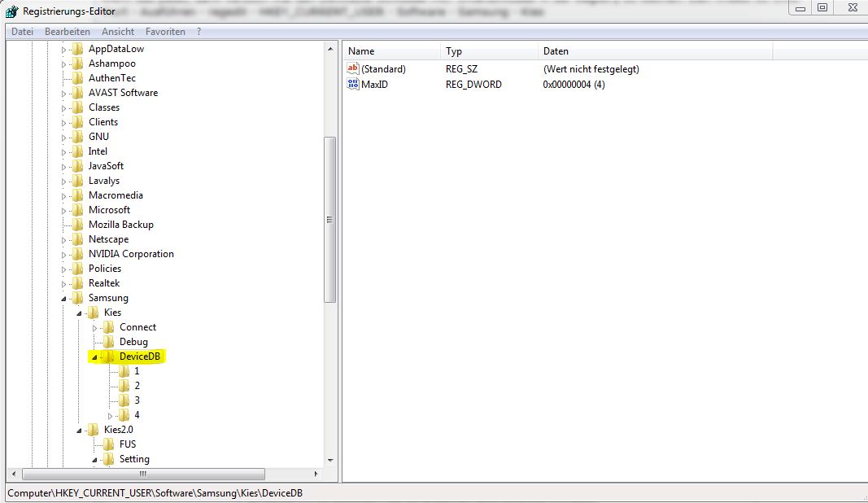The width and height of the screenshot is (868, 503).
Task: Open the Ansicht menu
Action: point(118,32)
